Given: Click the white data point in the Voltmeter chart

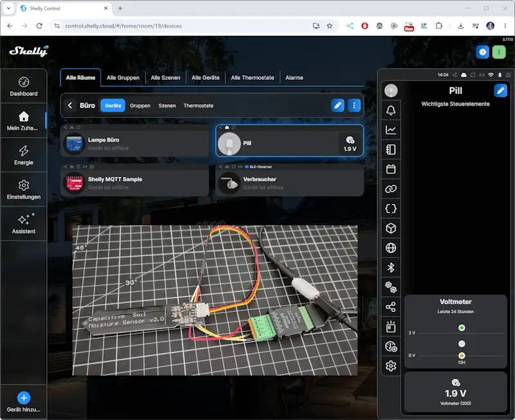Looking at the screenshot, I should 462,344.
